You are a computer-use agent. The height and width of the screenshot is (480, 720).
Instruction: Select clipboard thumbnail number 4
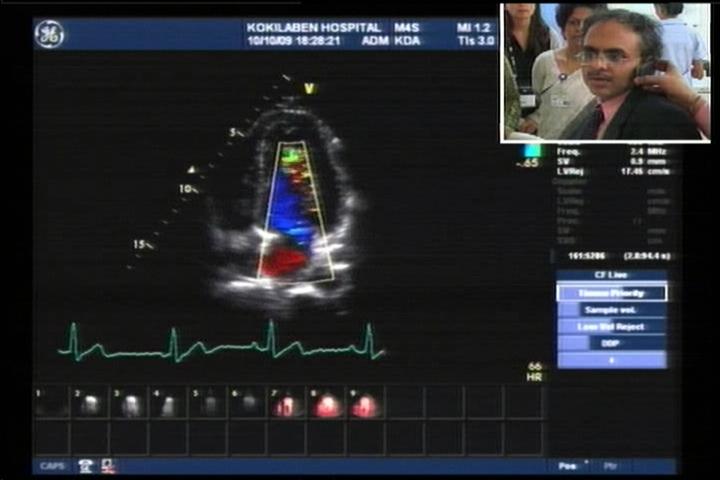coord(168,402)
